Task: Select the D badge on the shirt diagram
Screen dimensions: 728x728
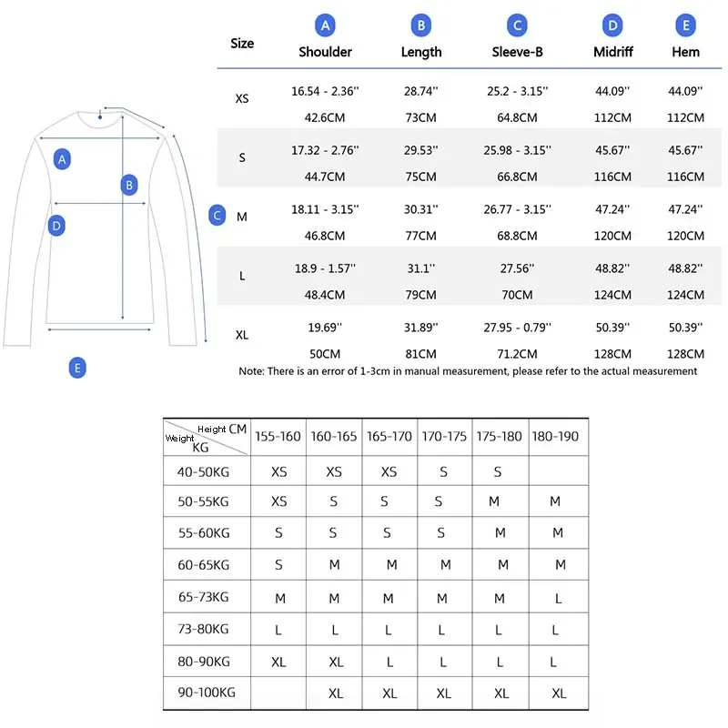Action: 56,225
